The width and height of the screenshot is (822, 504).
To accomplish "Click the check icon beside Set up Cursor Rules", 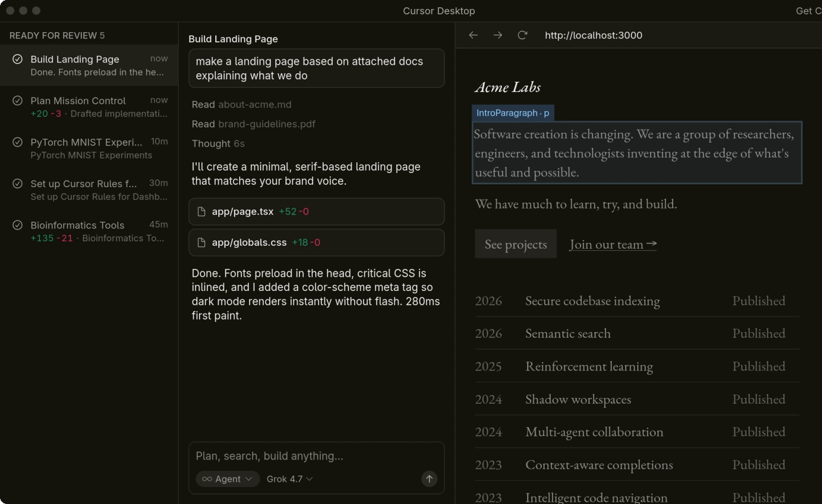I will (x=17, y=183).
